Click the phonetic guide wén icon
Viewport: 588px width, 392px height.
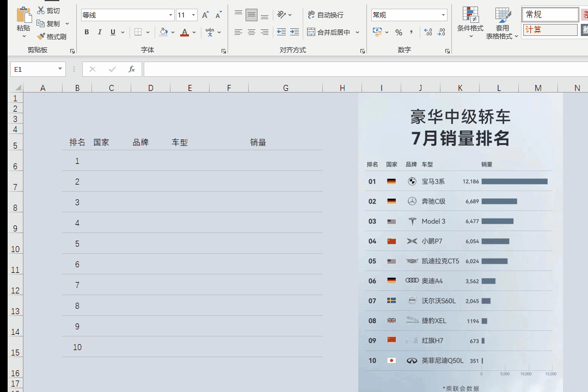click(210, 32)
